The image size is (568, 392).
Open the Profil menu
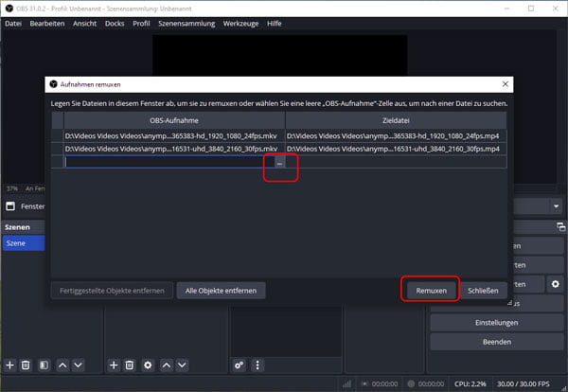pos(141,24)
